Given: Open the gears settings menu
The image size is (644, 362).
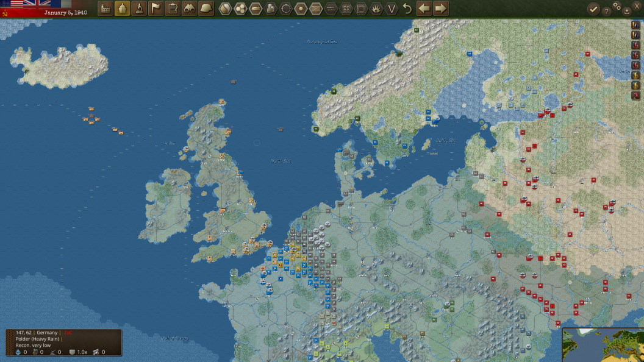Looking at the screenshot, I should click(617, 5).
